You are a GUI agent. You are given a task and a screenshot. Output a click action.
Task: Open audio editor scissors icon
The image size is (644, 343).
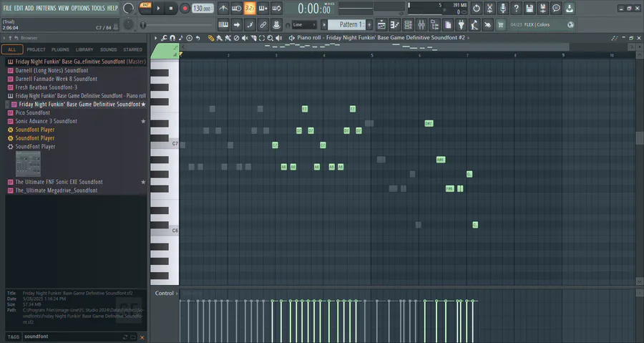[489, 8]
